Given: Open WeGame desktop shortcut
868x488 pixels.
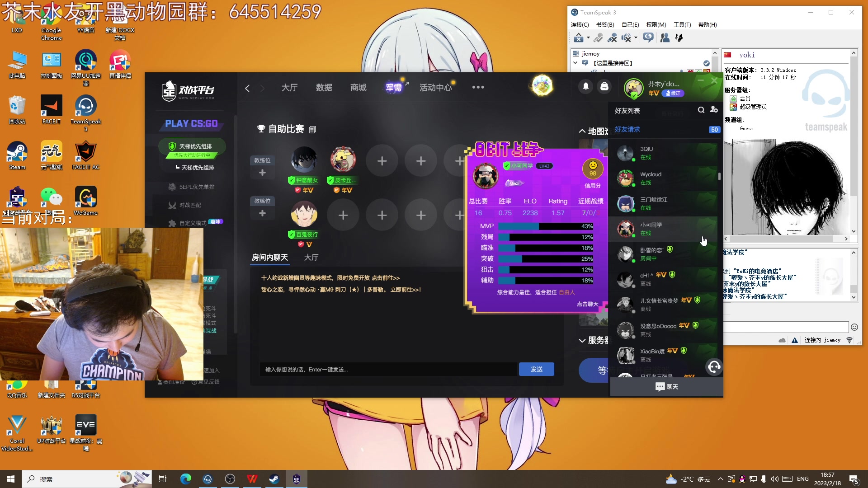Looking at the screenshot, I should [x=86, y=201].
